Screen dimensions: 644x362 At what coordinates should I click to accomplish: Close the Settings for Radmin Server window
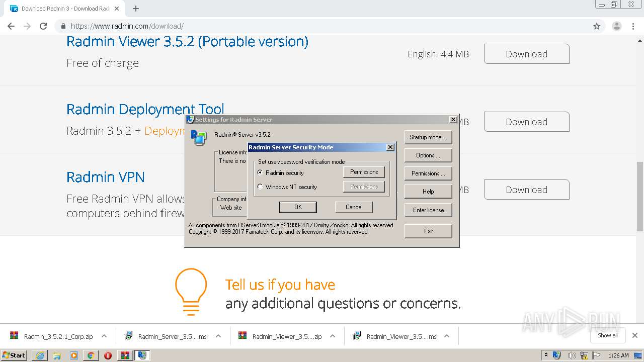click(453, 120)
